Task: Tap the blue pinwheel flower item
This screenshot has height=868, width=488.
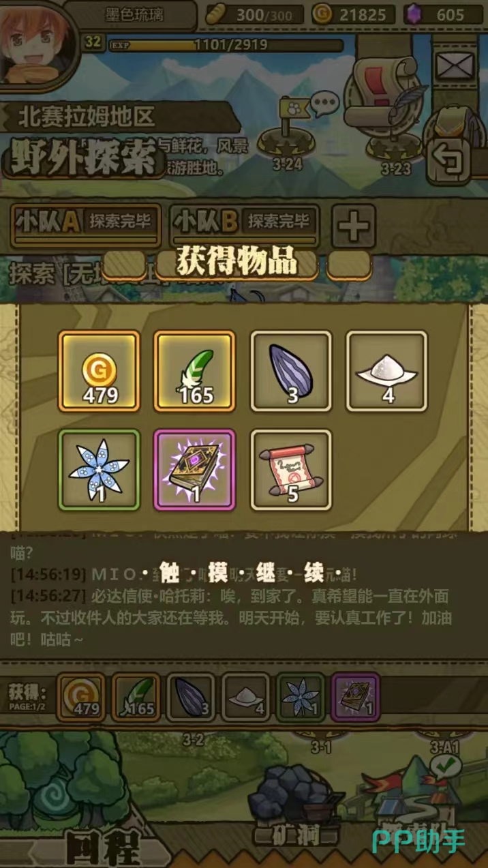Action: click(100, 470)
